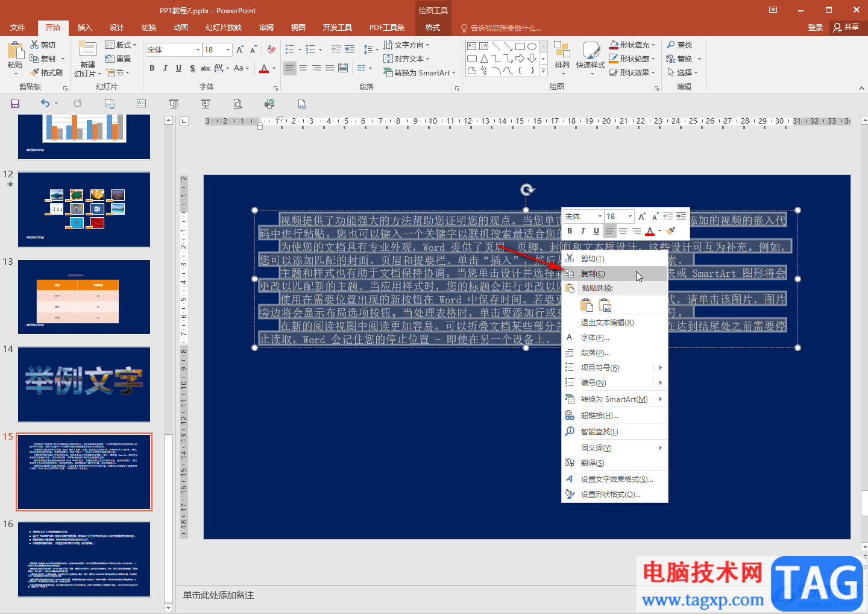Select Cut (剪切) in context menu
This screenshot has height=614, width=868.
pos(615,258)
